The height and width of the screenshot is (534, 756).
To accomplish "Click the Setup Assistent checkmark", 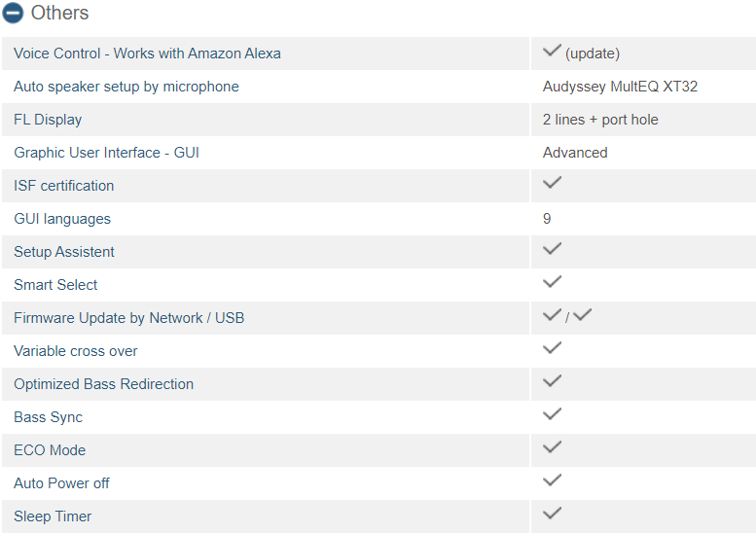I will [x=552, y=249].
